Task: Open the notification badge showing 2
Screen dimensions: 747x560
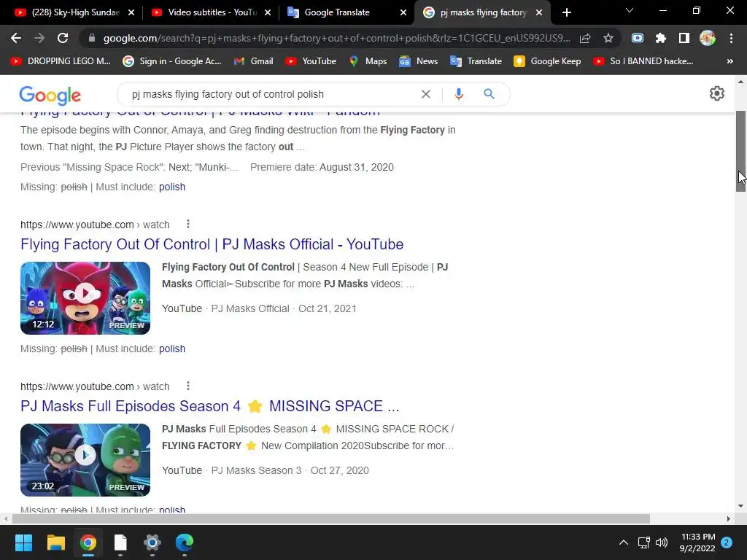Action: pos(727,542)
